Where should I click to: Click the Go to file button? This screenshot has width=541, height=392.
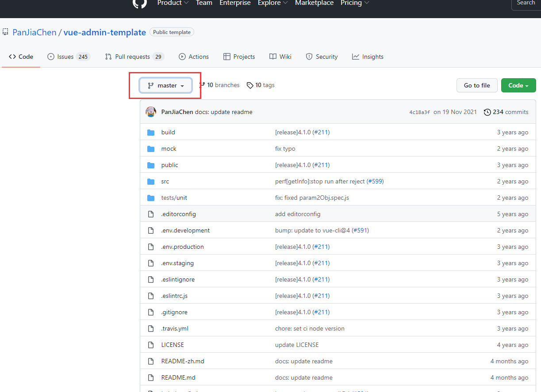[477, 85]
